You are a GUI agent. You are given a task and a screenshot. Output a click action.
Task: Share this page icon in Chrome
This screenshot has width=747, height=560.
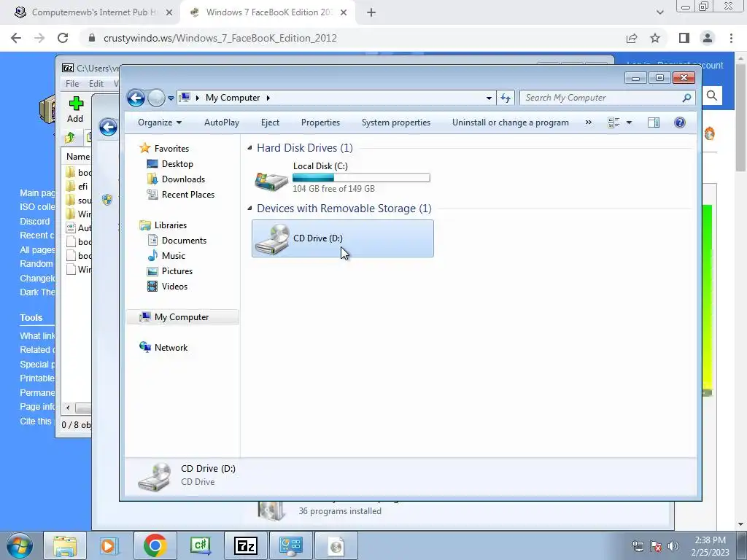coord(632,38)
